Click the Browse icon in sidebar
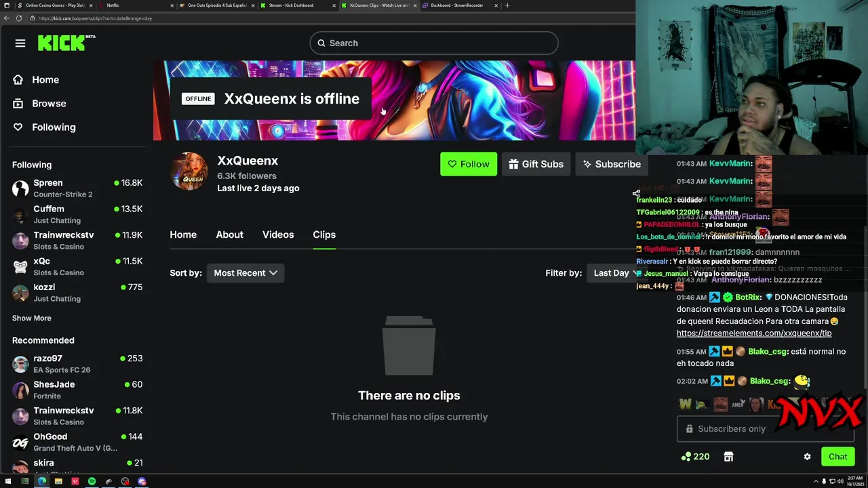This screenshot has height=488, width=868. pyautogui.click(x=18, y=103)
